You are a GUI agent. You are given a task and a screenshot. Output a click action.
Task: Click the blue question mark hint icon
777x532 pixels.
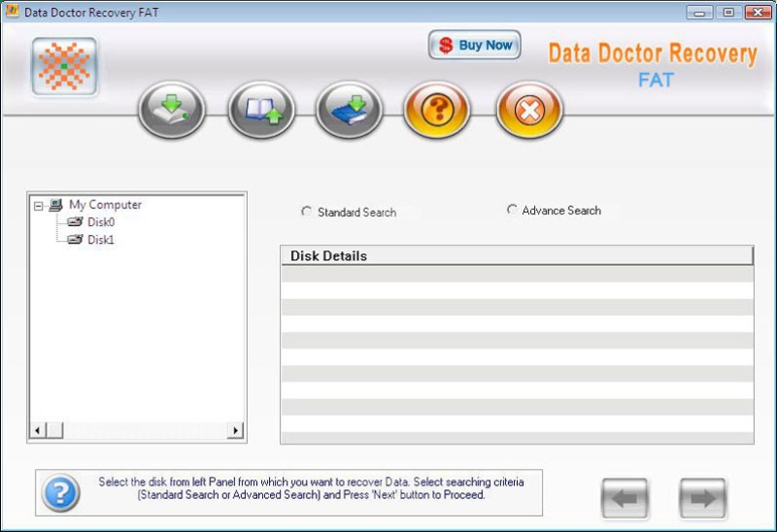tap(60, 493)
